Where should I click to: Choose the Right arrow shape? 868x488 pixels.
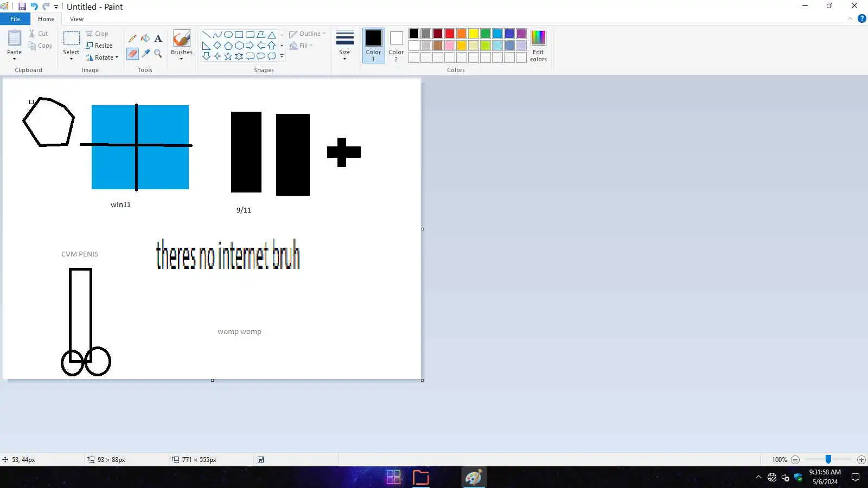(250, 46)
